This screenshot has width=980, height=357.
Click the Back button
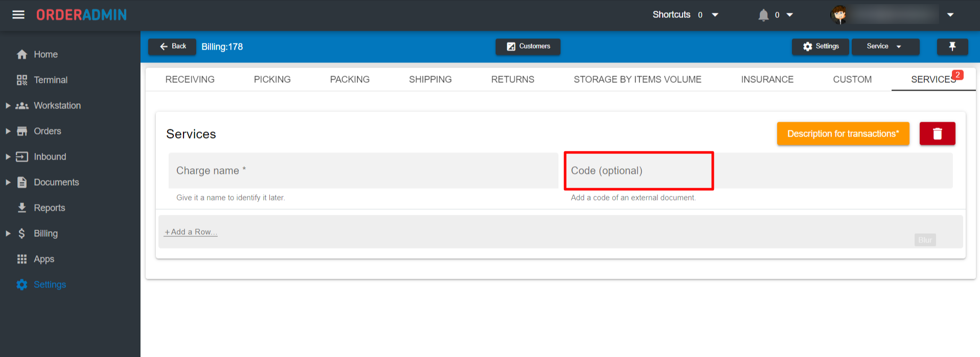pyautogui.click(x=172, y=47)
